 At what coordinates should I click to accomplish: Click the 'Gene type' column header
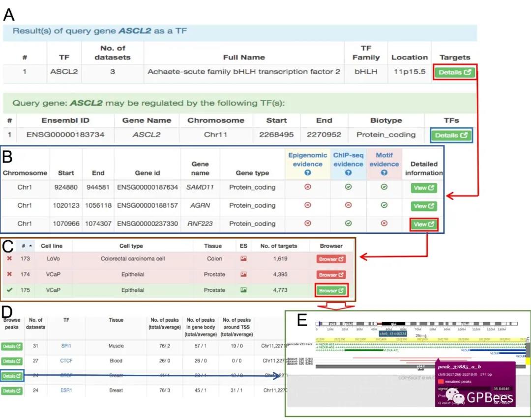click(252, 173)
